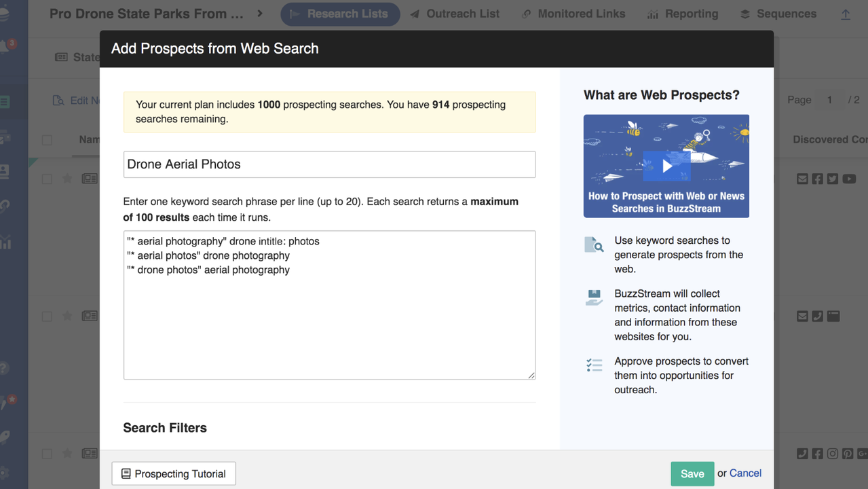Click the first row's email contact icon
The width and height of the screenshot is (868, 489).
coord(802,179)
